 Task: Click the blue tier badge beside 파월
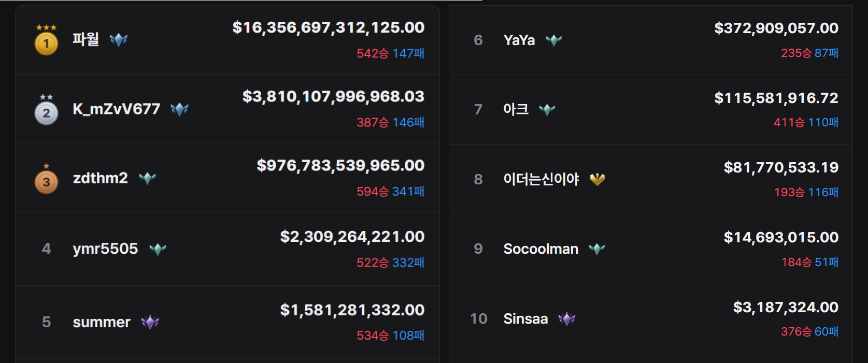pos(119,39)
